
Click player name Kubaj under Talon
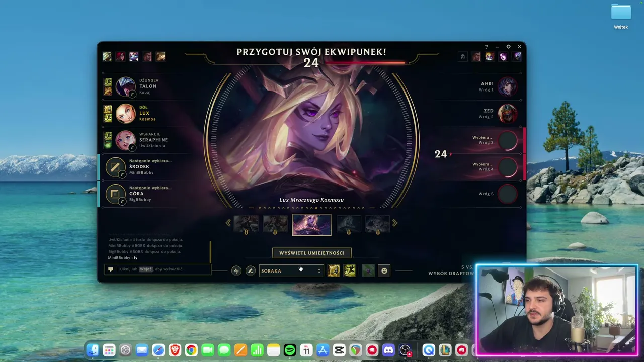145,93
